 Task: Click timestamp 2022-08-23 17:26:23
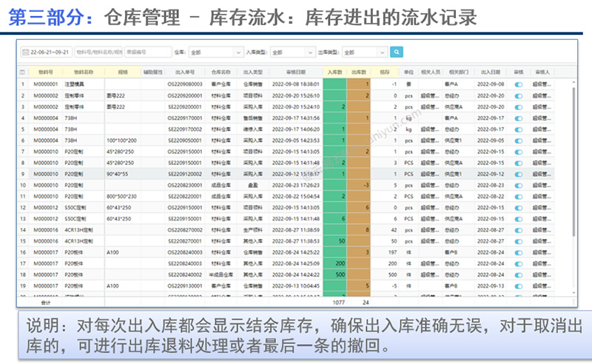point(295,186)
